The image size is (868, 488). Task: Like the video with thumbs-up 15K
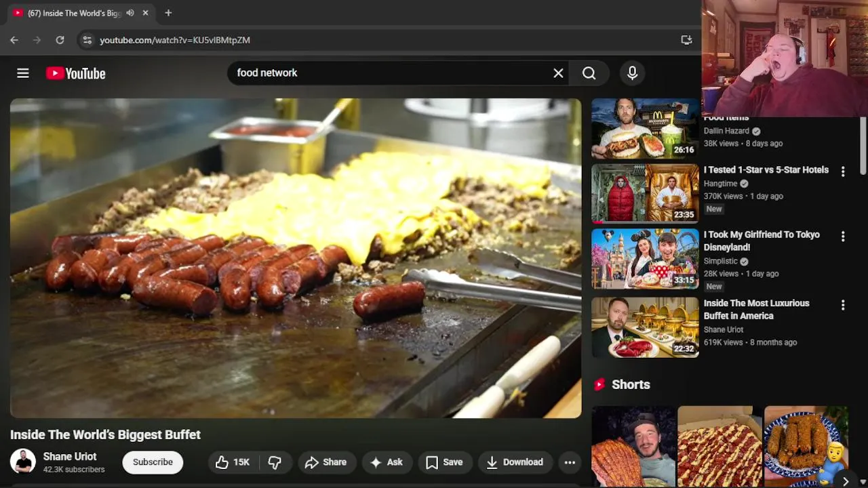(233, 462)
